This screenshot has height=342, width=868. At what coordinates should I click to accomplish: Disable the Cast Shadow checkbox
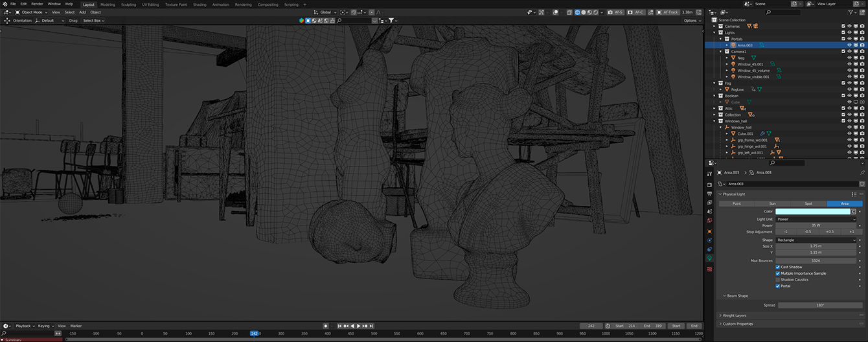(x=778, y=267)
